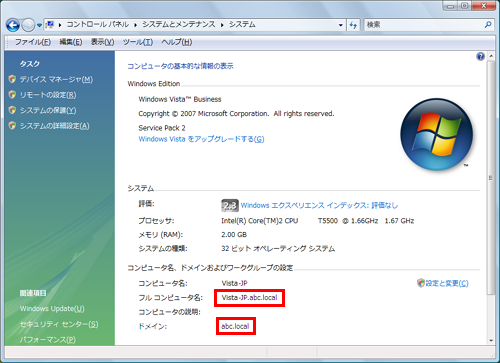
Task: Click the Windows Update(U) link
Action: tap(52, 309)
